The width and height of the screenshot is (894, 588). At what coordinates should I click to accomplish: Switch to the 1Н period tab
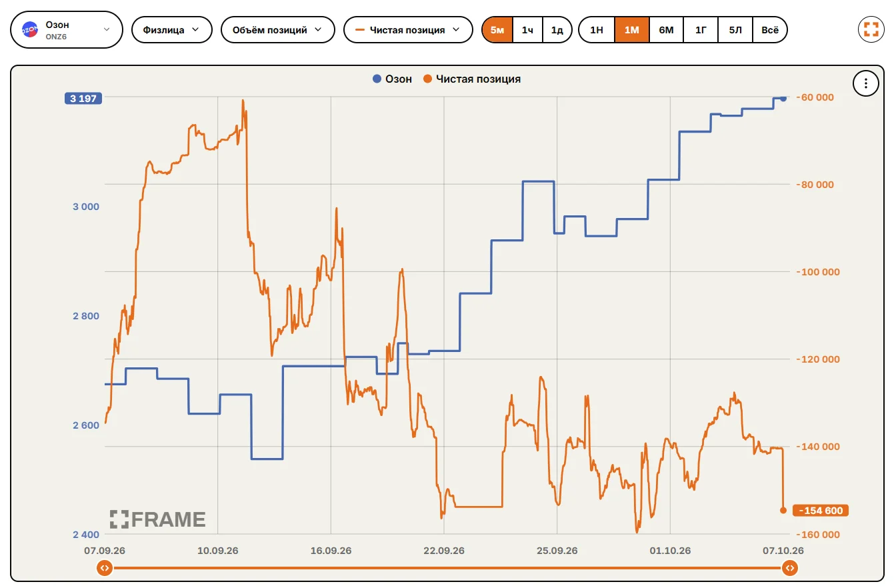click(x=597, y=29)
